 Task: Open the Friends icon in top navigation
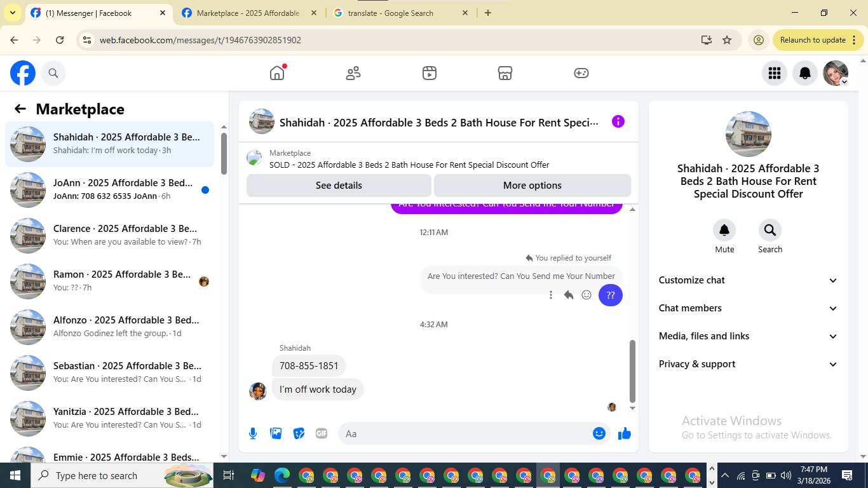tap(353, 73)
